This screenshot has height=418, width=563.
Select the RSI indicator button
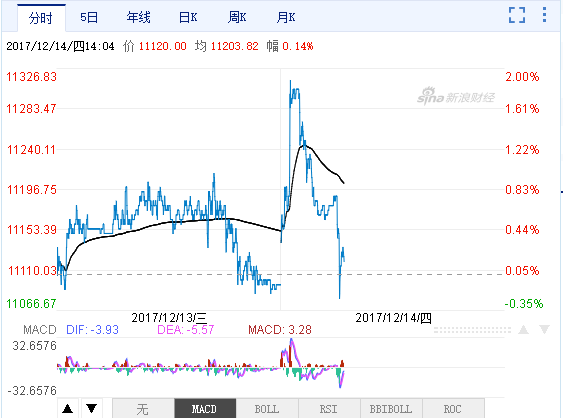tap(329, 408)
